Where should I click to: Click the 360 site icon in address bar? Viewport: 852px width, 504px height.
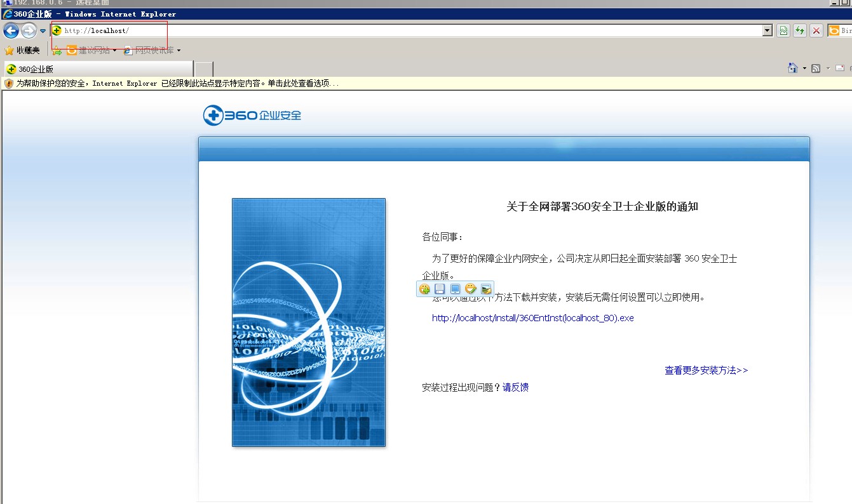tap(57, 30)
